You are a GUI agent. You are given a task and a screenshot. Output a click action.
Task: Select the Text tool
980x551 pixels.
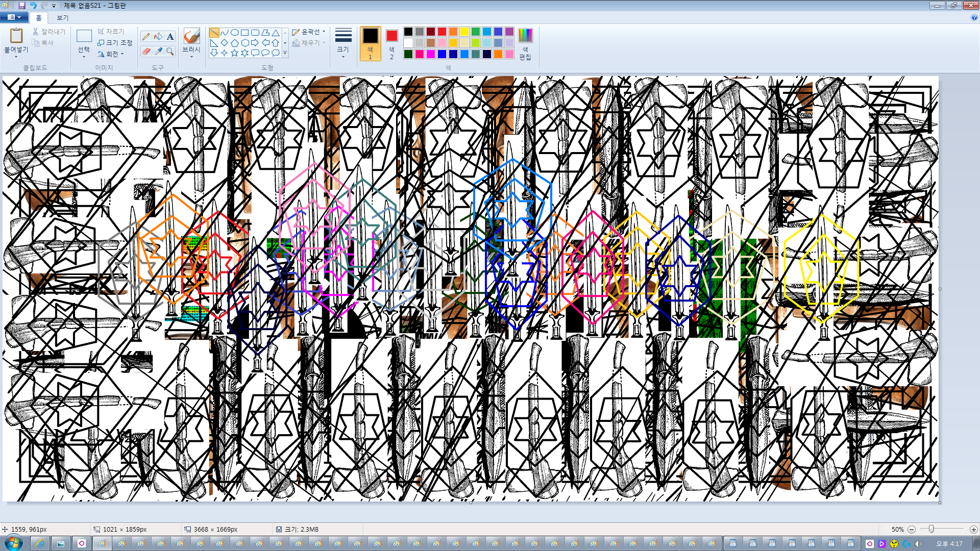click(170, 36)
